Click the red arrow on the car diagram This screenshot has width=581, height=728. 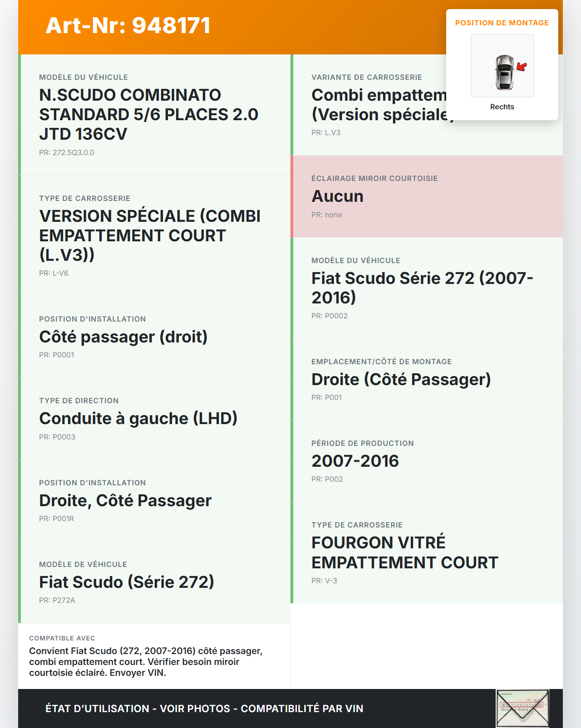[522, 67]
